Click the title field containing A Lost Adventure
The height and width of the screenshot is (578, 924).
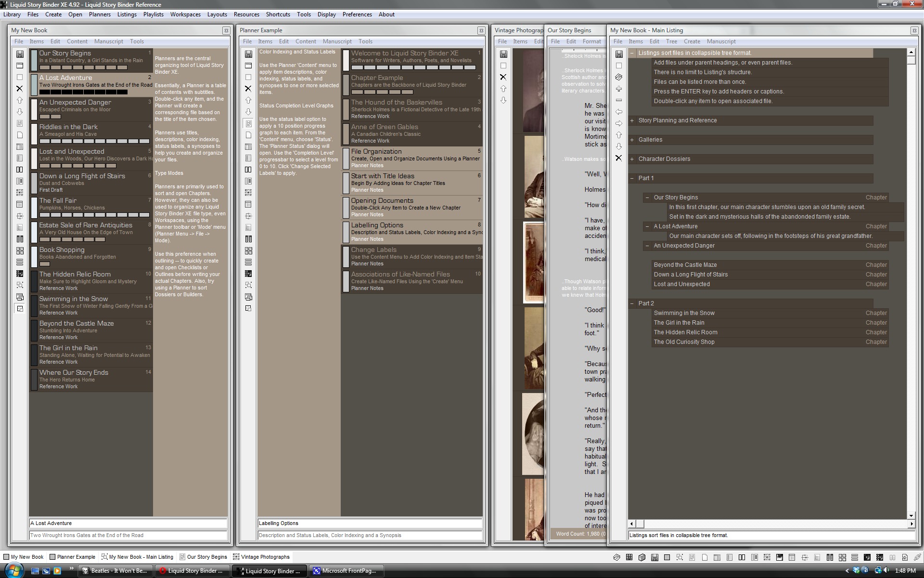[x=128, y=523]
